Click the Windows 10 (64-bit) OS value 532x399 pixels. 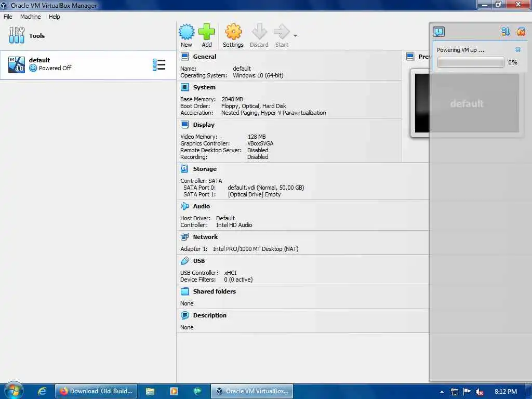tap(258, 75)
